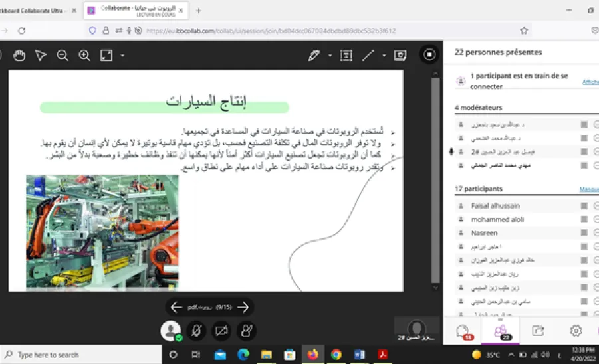Open the share content tab
This screenshot has width=599, height=364.
(x=538, y=331)
